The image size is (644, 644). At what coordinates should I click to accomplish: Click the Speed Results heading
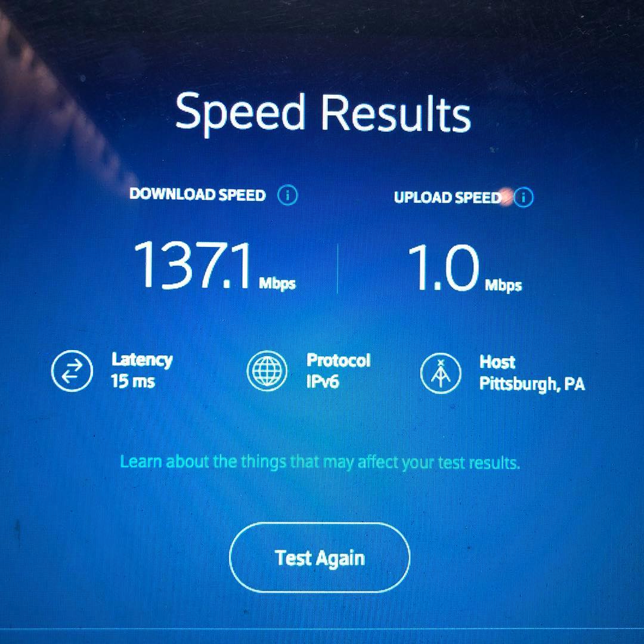pos(323,113)
